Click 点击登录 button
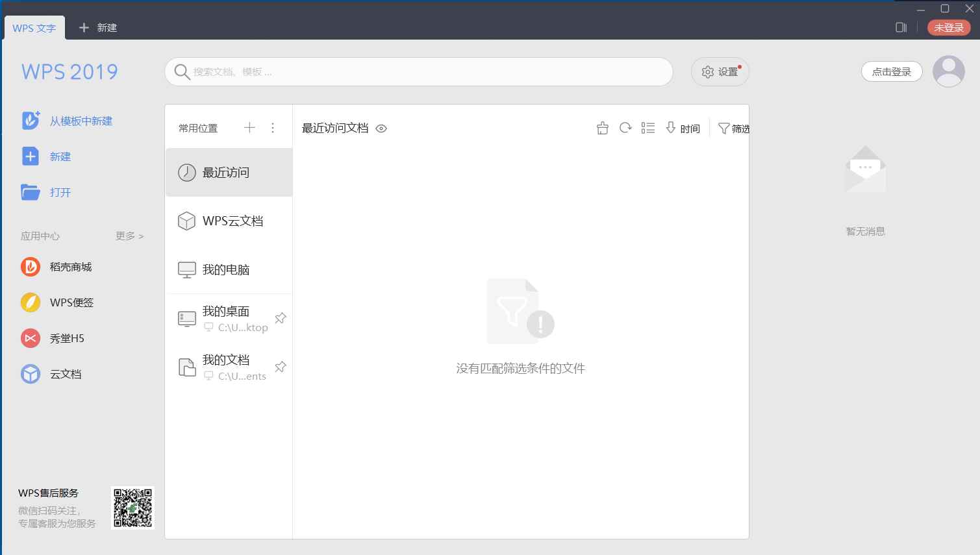The image size is (980, 555). click(x=892, y=71)
